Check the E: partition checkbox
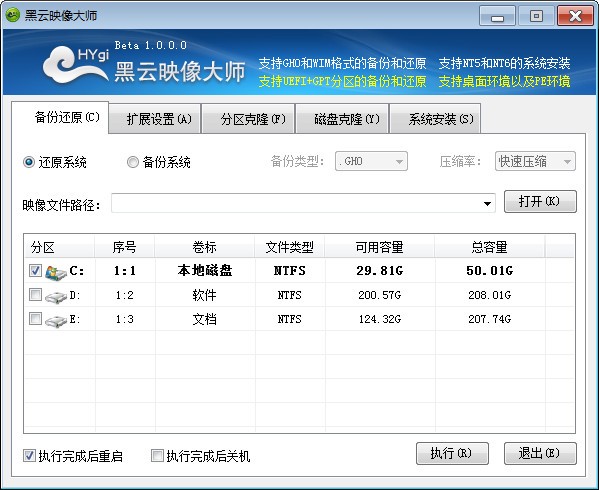 [x=35, y=318]
